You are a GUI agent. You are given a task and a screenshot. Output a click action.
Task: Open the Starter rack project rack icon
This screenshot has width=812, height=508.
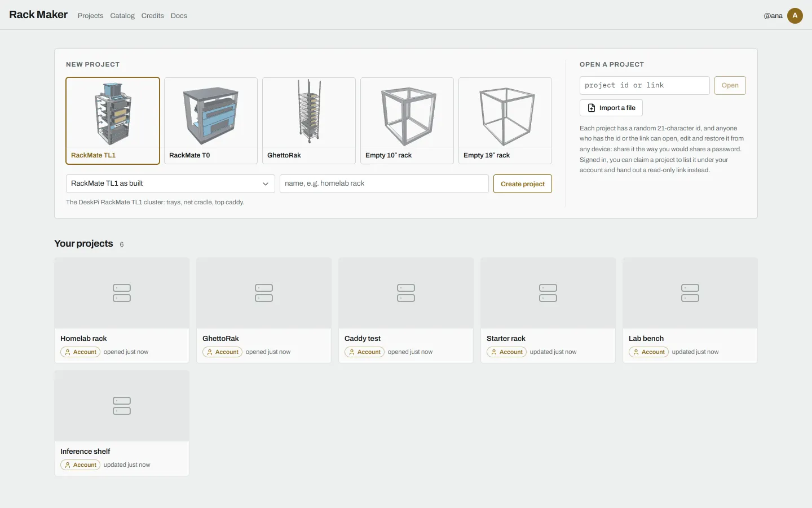pyautogui.click(x=548, y=293)
